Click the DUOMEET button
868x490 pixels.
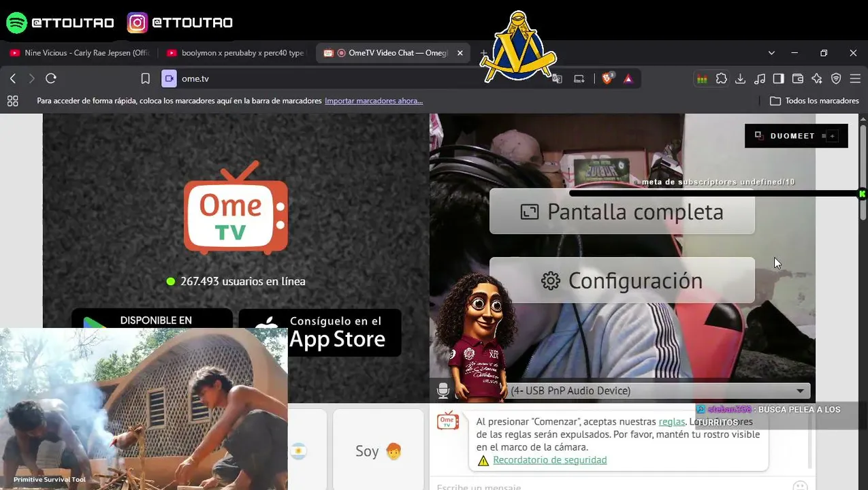[797, 136]
